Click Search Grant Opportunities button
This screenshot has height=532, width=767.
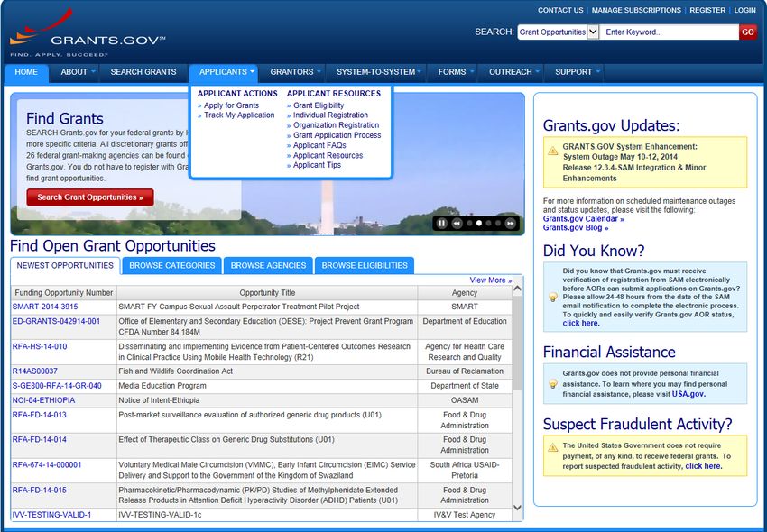pyautogui.click(x=90, y=197)
